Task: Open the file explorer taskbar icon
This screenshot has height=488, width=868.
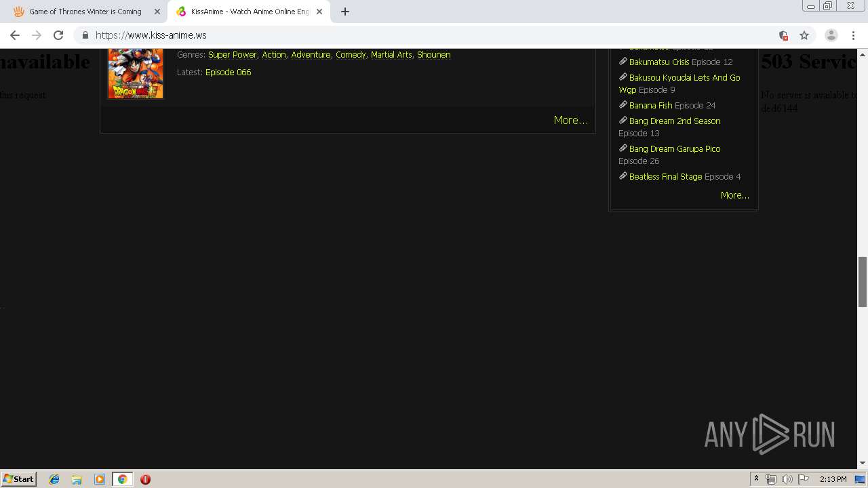Action: (77, 479)
